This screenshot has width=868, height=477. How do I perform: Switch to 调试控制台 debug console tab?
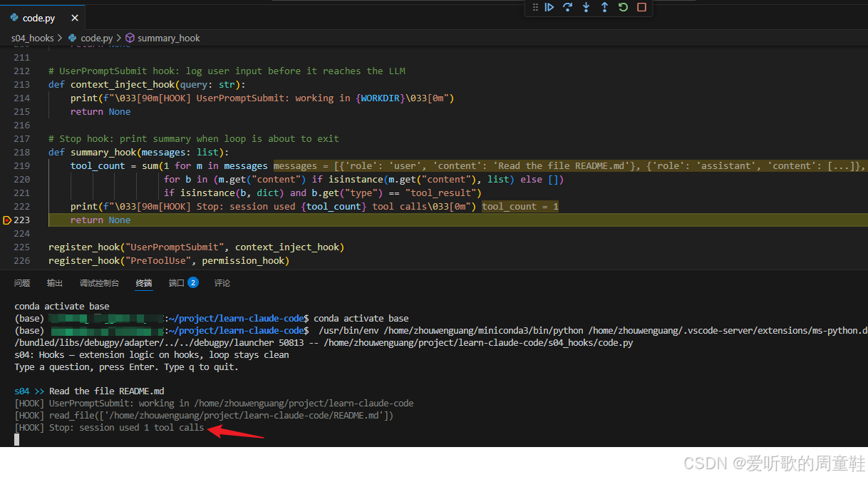99,283
